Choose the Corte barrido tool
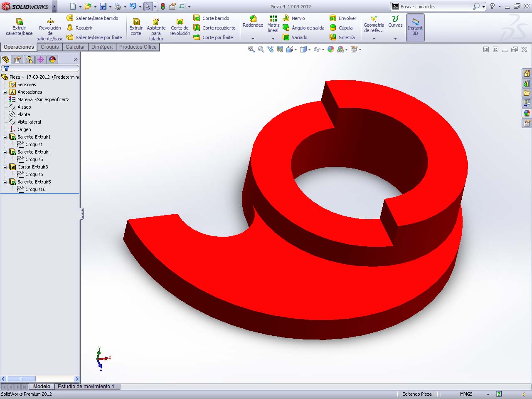532x399 pixels. [x=211, y=18]
